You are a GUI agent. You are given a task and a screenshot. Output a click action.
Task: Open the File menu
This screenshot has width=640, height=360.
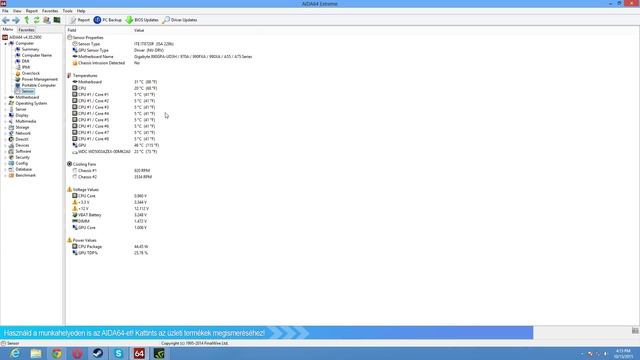click(5, 11)
